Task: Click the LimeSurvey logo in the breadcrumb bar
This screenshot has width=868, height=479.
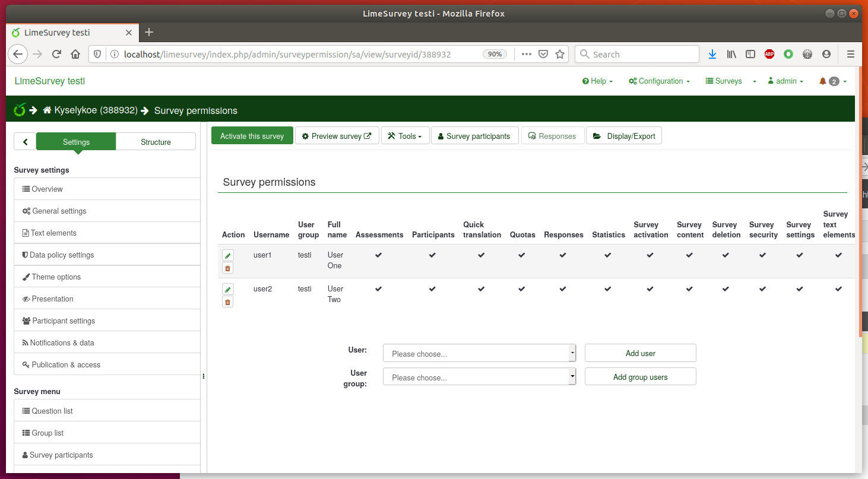Action: click(x=20, y=110)
